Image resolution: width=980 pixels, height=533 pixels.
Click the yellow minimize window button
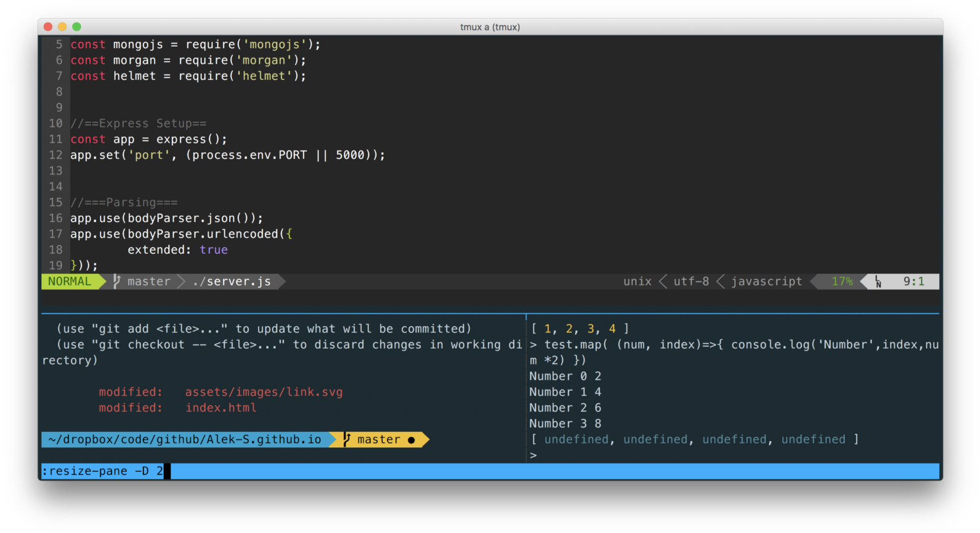pos(62,26)
